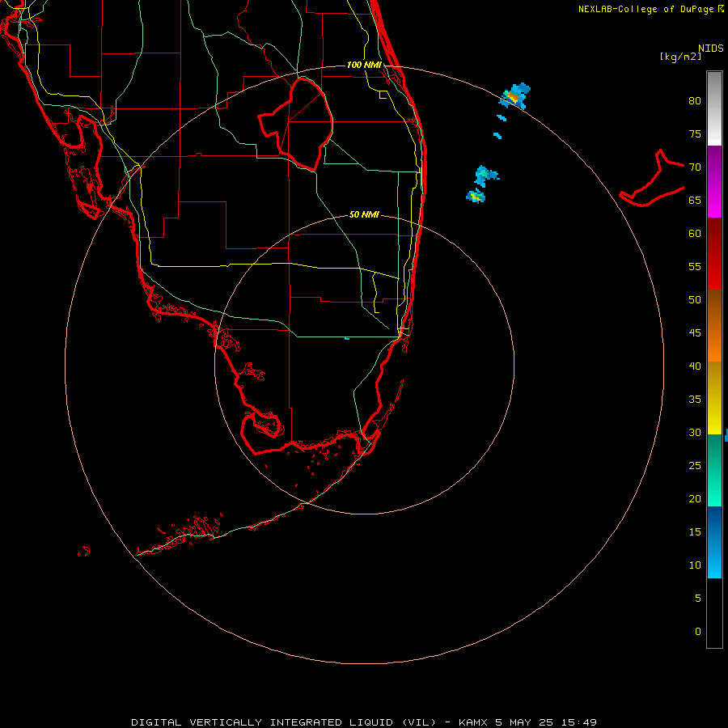The width and height of the screenshot is (728, 728).
Task: Pick the yellow segment of the color bar
Action: tap(714, 398)
